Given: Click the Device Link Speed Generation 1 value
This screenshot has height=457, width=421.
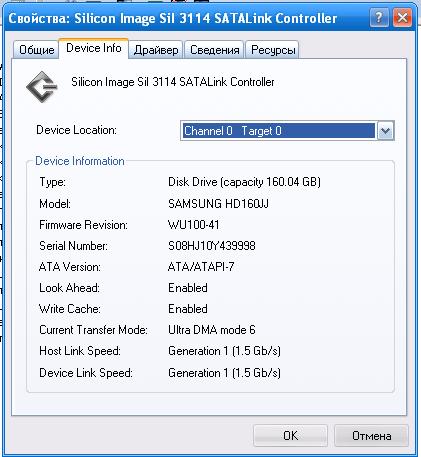Looking at the screenshot, I should 224,373.
